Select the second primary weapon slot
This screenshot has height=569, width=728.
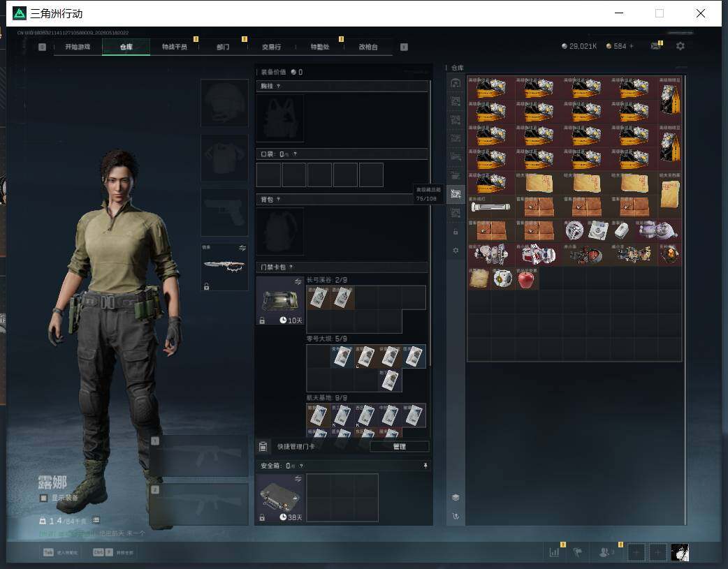[x=200, y=505]
